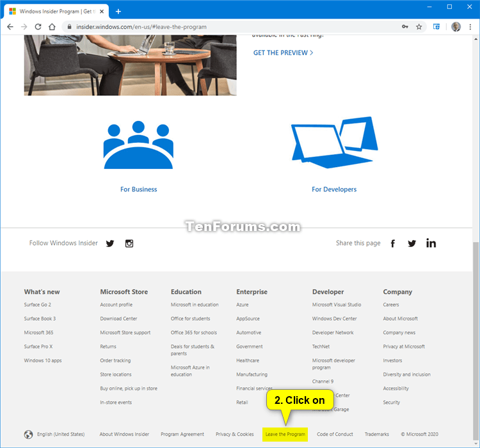Open Accessibility link under Company

point(396,388)
